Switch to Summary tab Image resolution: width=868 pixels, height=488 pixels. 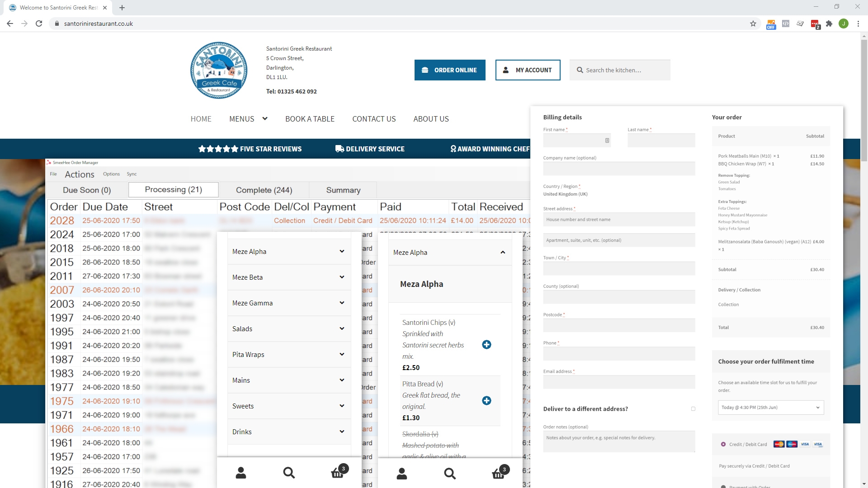point(343,190)
